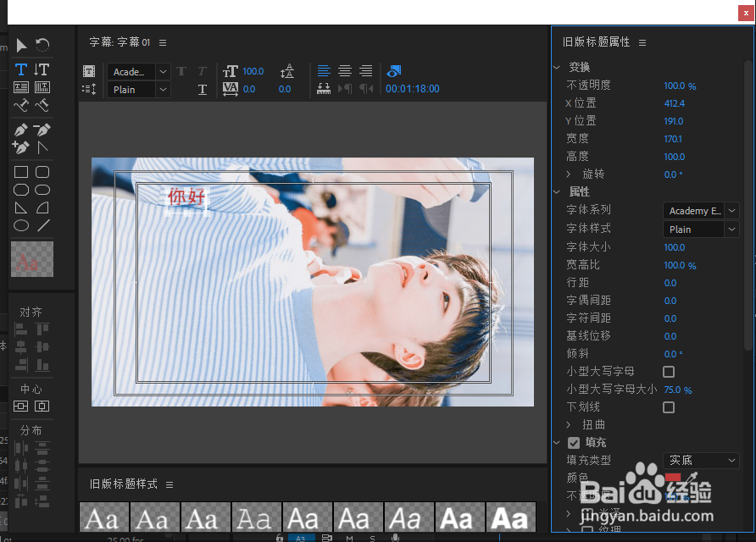This screenshot has width=756, height=542.
Task: Click the kerning 0.0 value in toolbar
Action: tap(249, 89)
